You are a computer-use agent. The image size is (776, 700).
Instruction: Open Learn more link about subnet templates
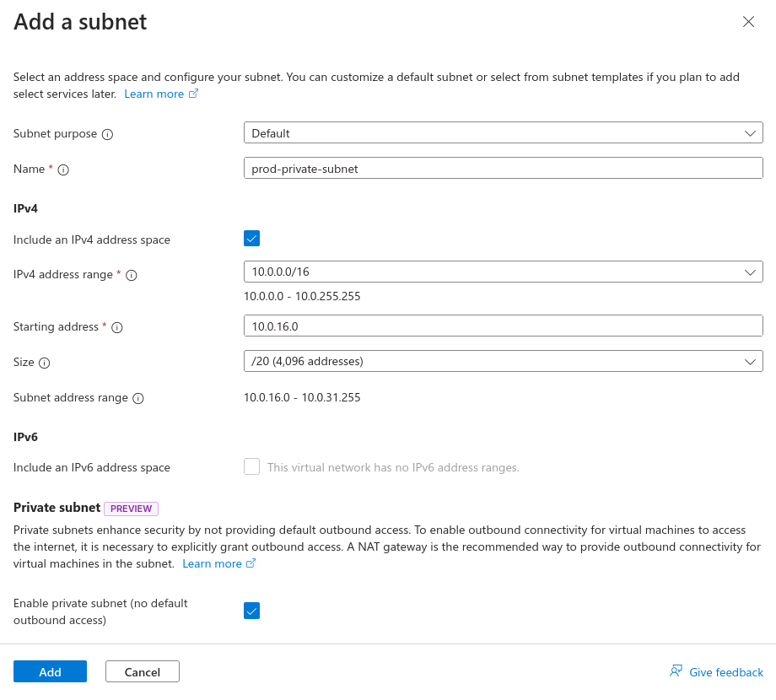point(160,94)
